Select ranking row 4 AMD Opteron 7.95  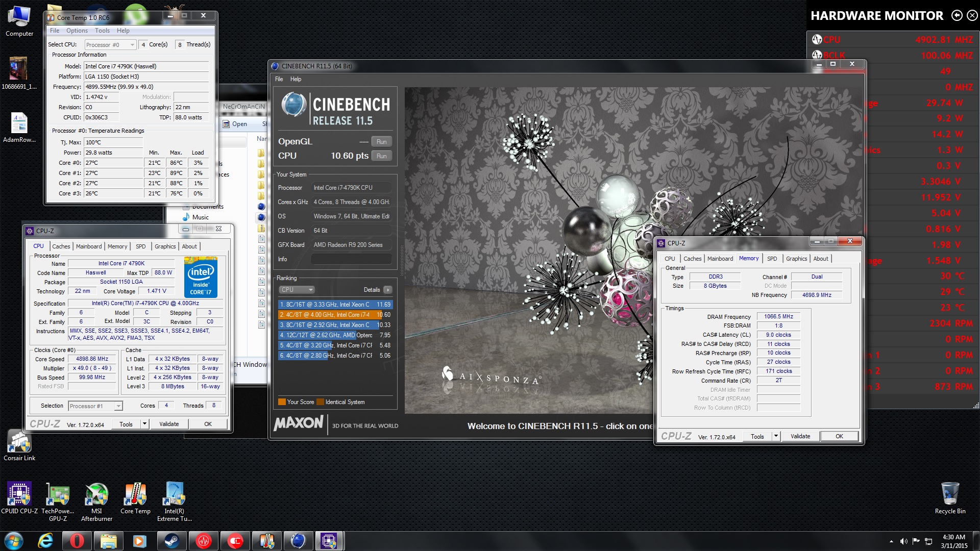335,335
